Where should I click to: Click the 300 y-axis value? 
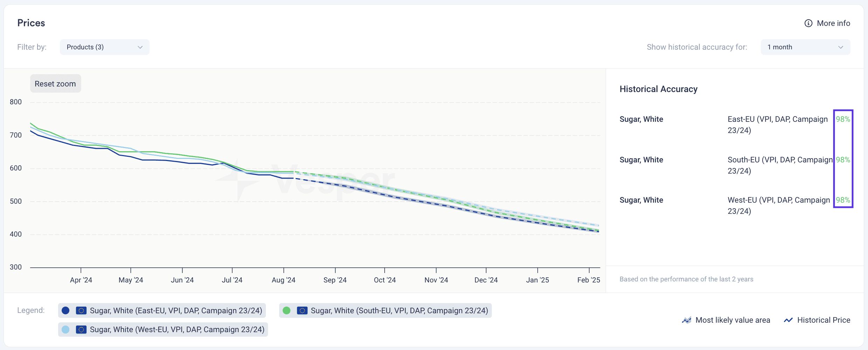pyautogui.click(x=16, y=267)
